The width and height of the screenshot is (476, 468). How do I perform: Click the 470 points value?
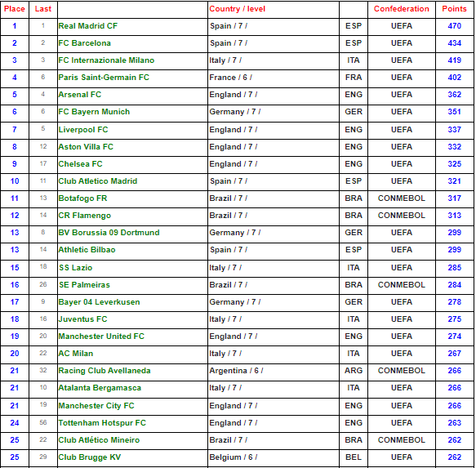pyautogui.click(x=454, y=26)
